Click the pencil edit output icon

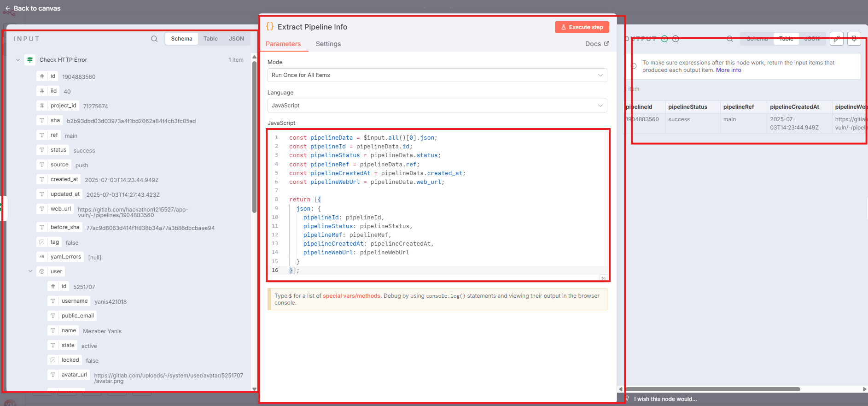click(x=837, y=39)
